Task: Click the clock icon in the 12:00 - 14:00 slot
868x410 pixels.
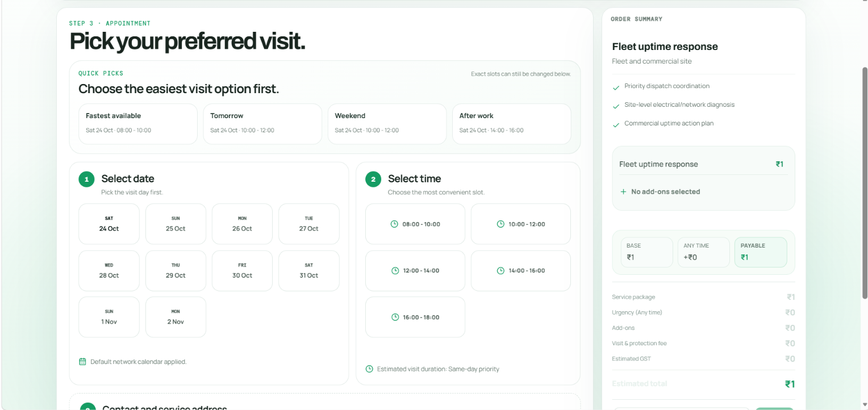Action: click(395, 271)
